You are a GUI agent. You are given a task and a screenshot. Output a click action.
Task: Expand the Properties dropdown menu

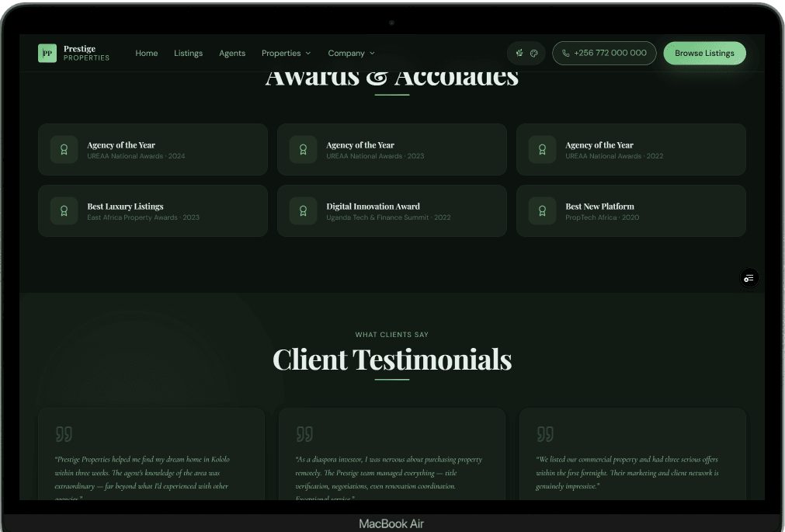[286, 54]
